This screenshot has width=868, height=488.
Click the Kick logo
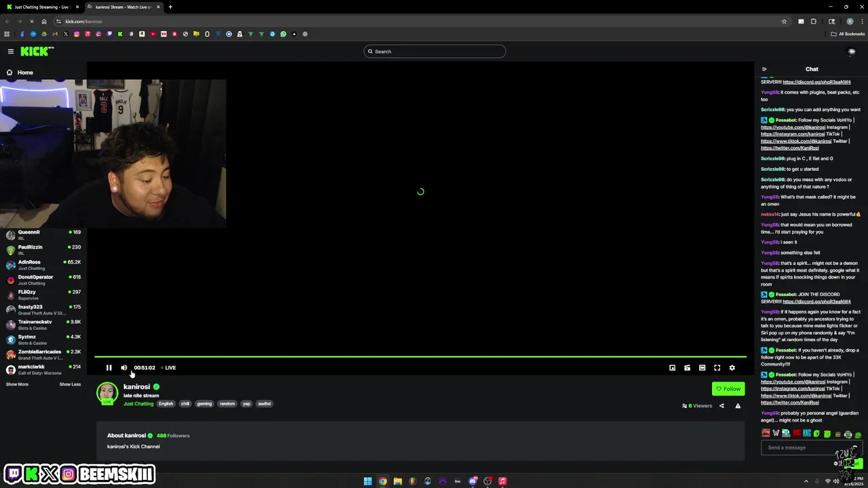pyautogui.click(x=37, y=52)
